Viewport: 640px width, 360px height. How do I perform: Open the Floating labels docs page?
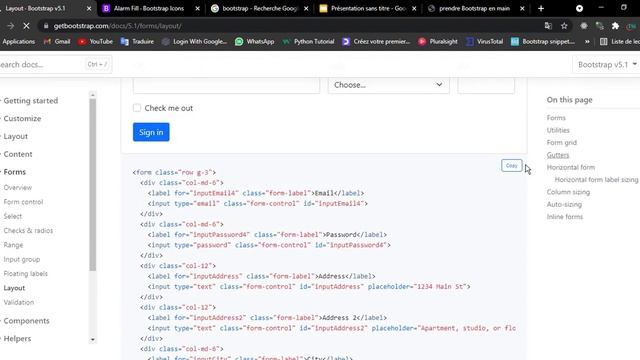(26, 273)
